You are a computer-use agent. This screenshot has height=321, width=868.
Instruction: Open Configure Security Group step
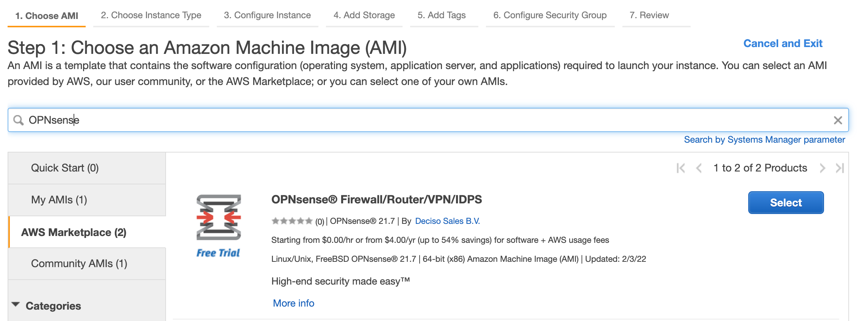click(550, 15)
